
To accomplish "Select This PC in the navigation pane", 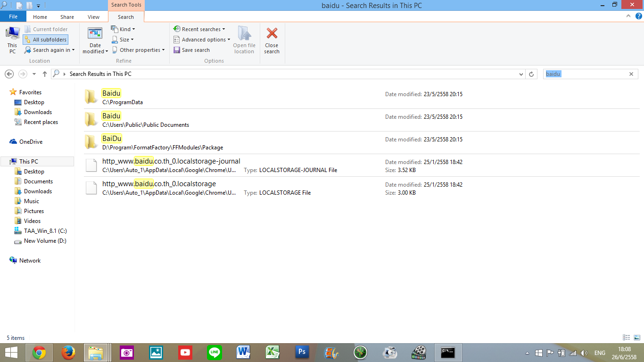I will [x=29, y=162].
